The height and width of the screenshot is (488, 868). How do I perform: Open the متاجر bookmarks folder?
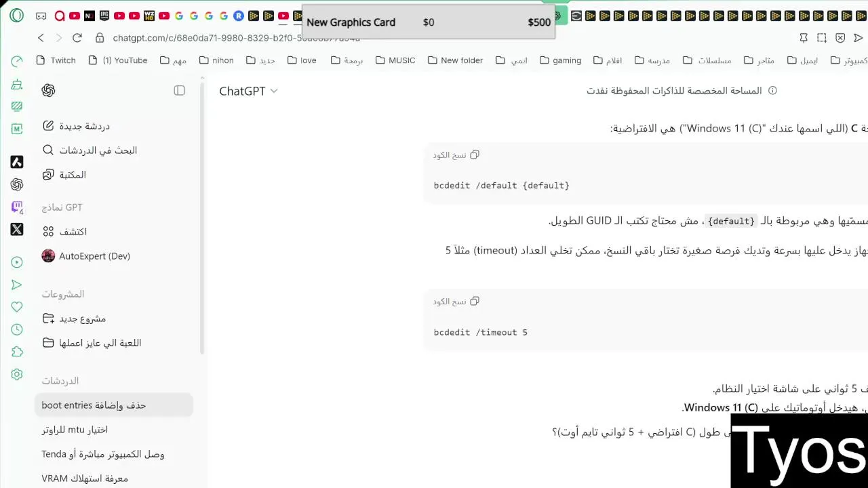pos(759,60)
